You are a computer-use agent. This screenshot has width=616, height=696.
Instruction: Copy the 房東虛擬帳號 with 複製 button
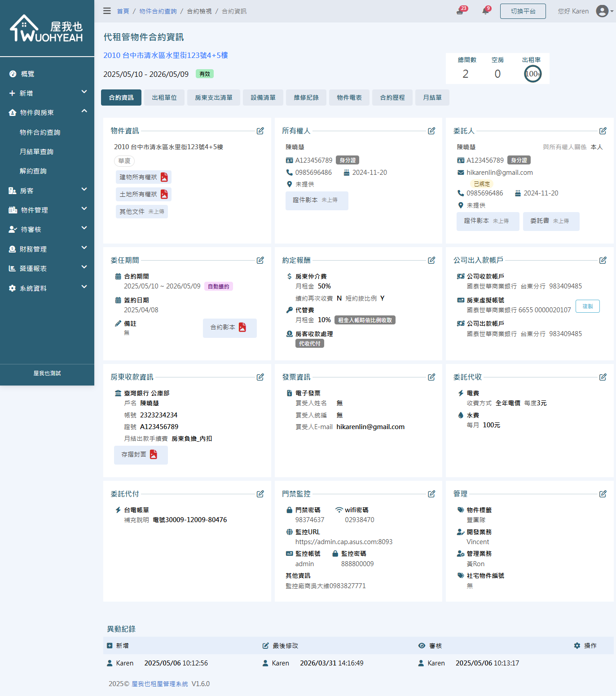click(x=587, y=306)
